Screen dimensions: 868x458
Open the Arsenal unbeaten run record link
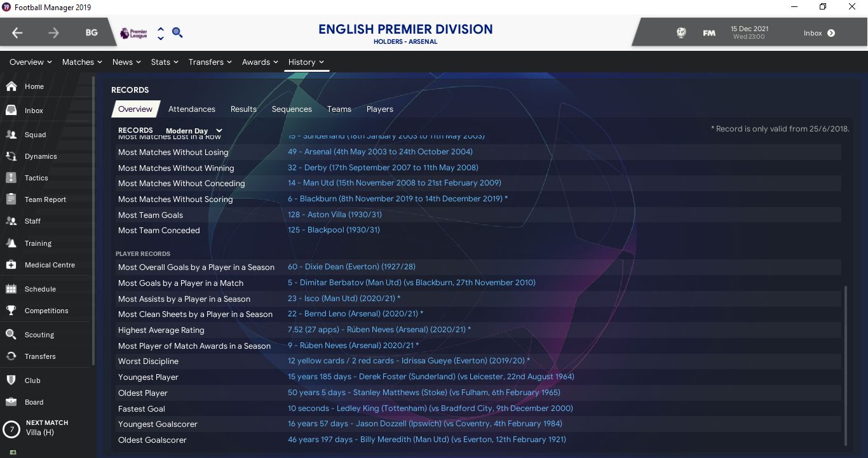(x=380, y=152)
